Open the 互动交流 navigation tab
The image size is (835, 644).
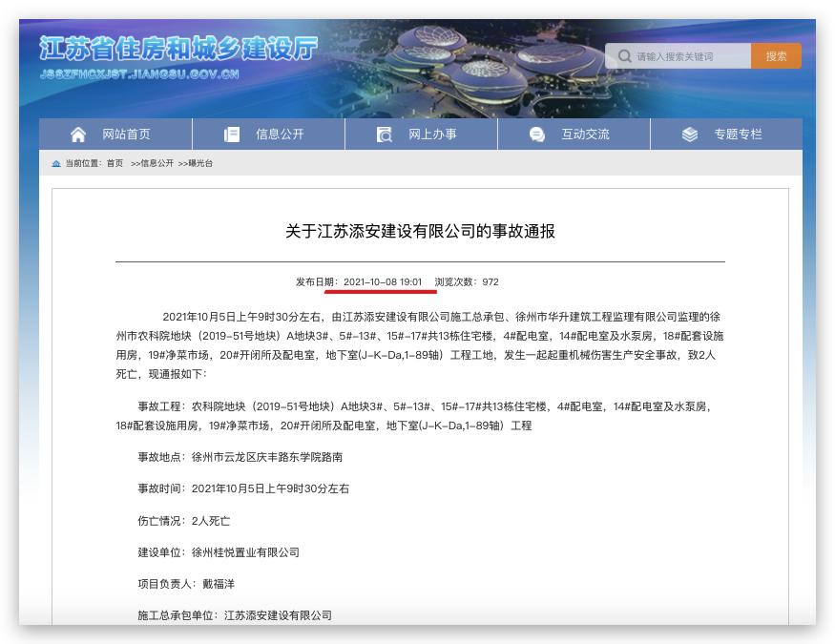tap(574, 135)
